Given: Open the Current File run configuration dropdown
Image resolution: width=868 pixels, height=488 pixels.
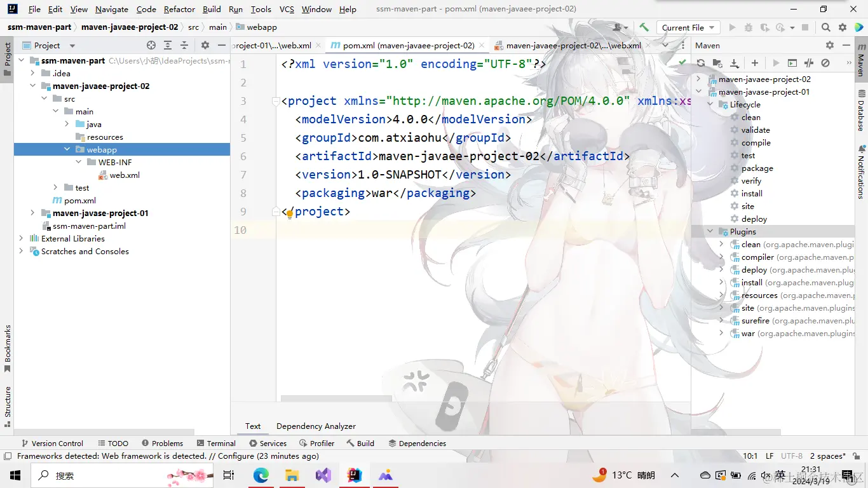Looking at the screenshot, I should (688, 27).
